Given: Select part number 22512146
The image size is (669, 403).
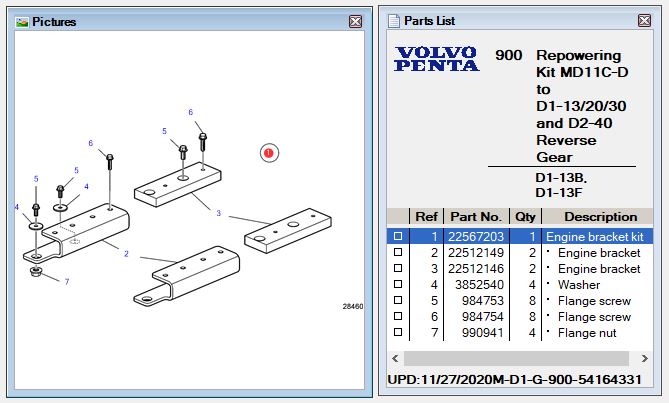Looking at the screenshot, I should click(x=476, y=269).
